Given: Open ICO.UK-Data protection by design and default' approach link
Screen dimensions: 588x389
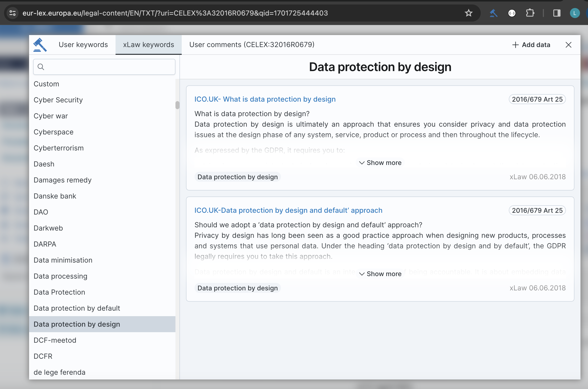Looking at the screenshot, I should pyautogui.click(x=288, y=210).
